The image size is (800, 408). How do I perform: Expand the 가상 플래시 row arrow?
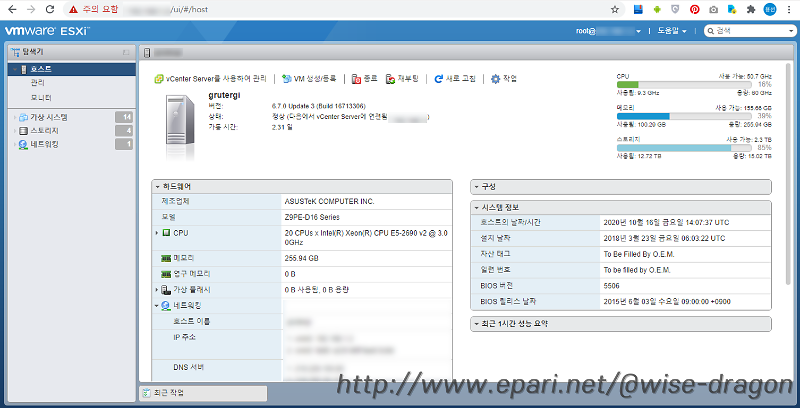(x=157, y=290)
